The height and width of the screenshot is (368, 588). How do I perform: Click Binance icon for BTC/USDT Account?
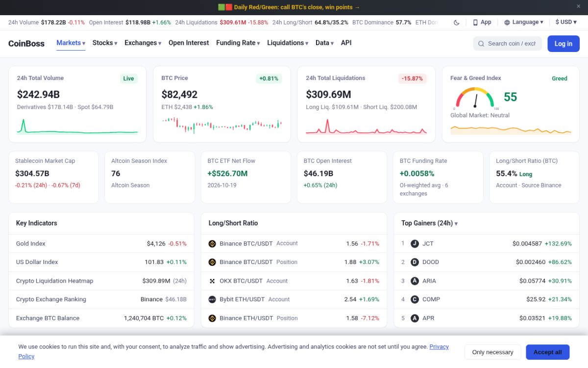point(212,243)
